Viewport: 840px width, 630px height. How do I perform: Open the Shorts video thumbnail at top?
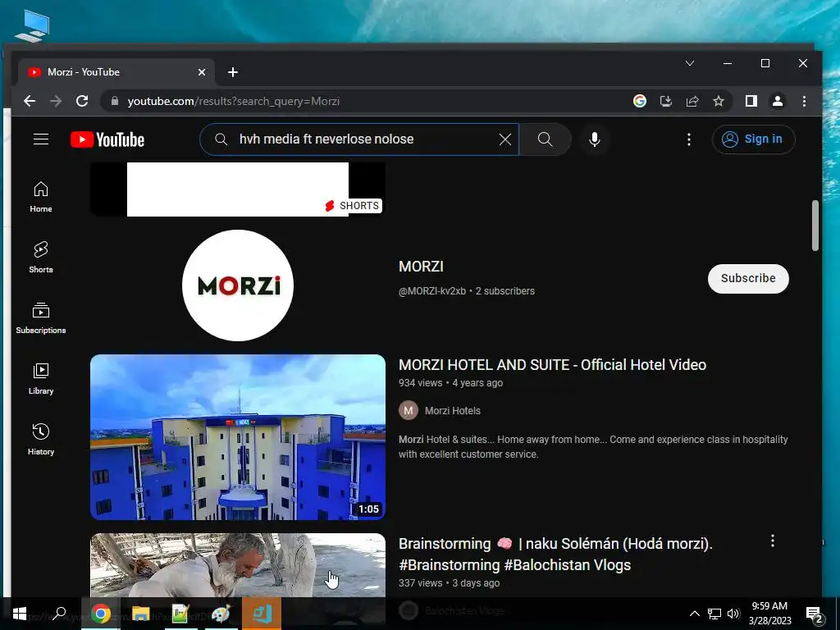pyautogui.click(x=238, y=189)
